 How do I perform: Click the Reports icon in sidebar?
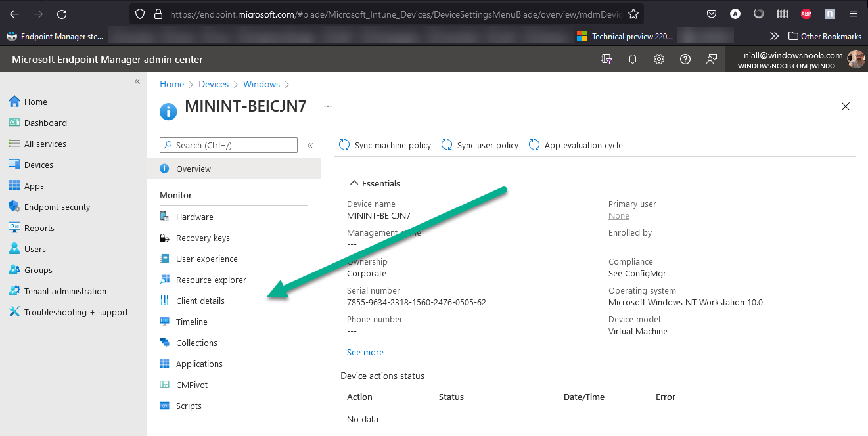14,228
